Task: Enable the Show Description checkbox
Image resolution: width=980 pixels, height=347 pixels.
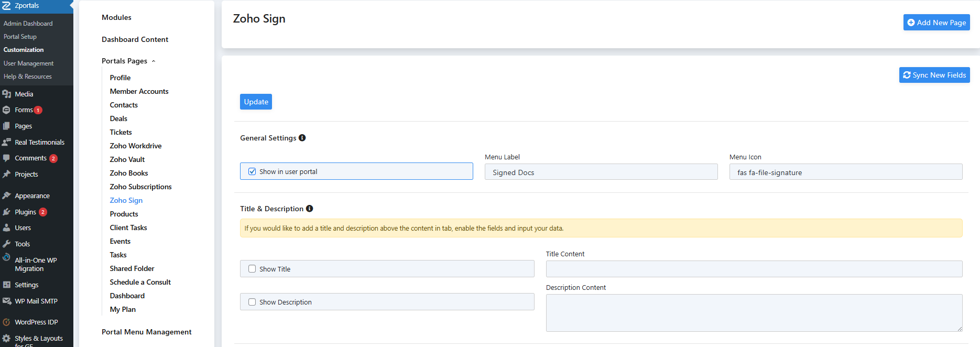Action: tap(252, 302)
